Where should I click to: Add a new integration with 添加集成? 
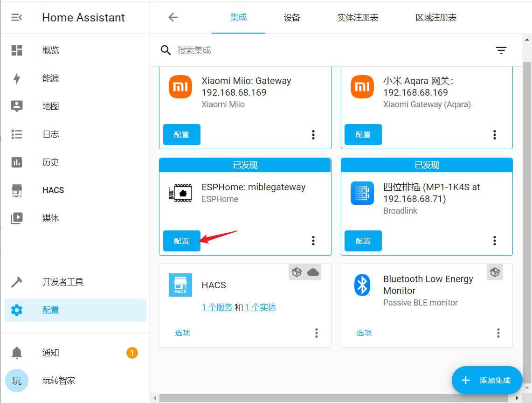coord(487,380)
